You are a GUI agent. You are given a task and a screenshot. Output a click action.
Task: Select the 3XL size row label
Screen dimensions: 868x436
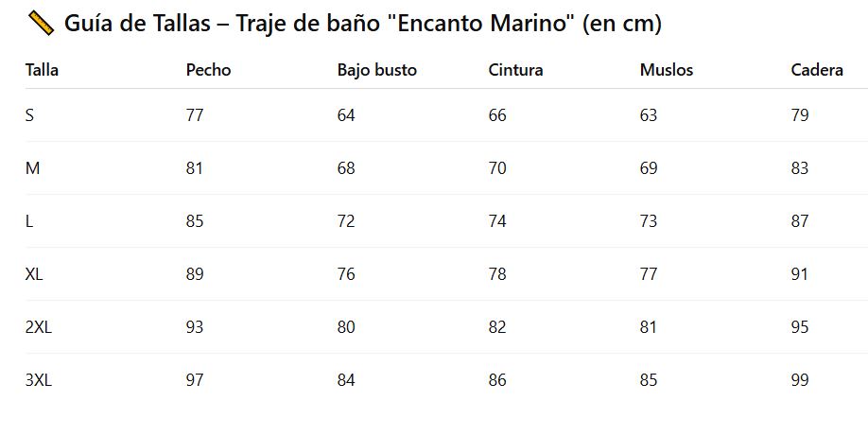point(38,380)
